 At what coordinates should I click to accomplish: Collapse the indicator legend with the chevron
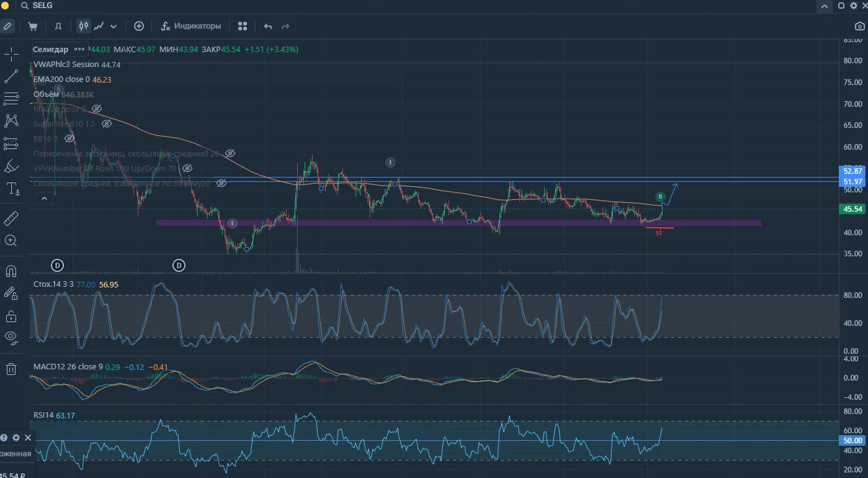click(43, 199)
